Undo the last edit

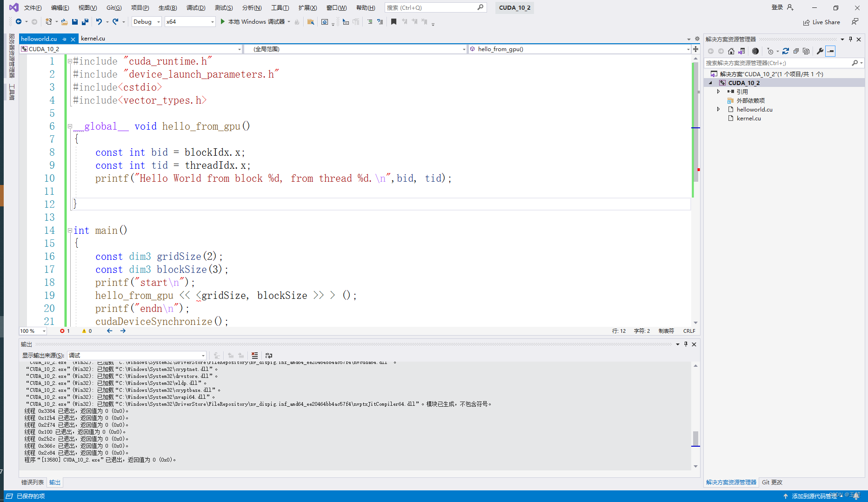[99, 21]
